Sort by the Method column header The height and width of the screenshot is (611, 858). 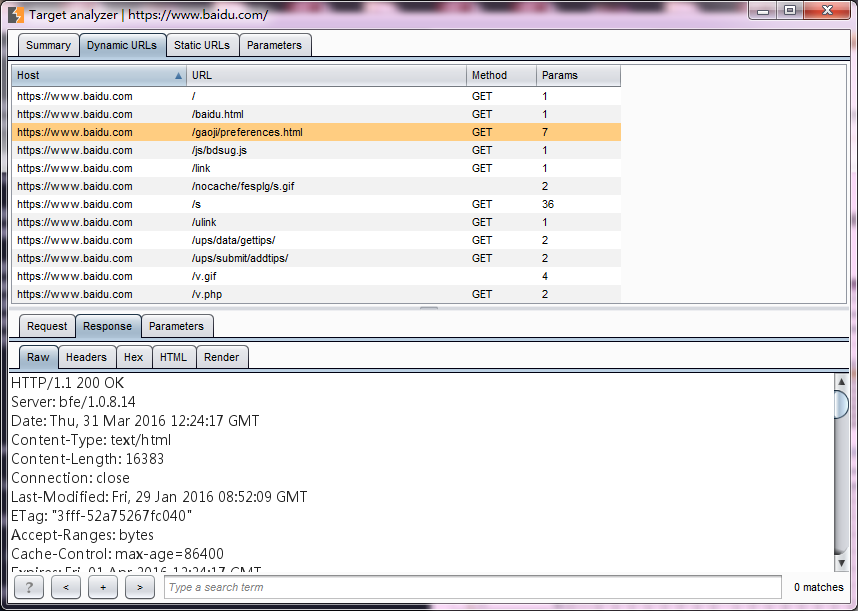(500, 75)
